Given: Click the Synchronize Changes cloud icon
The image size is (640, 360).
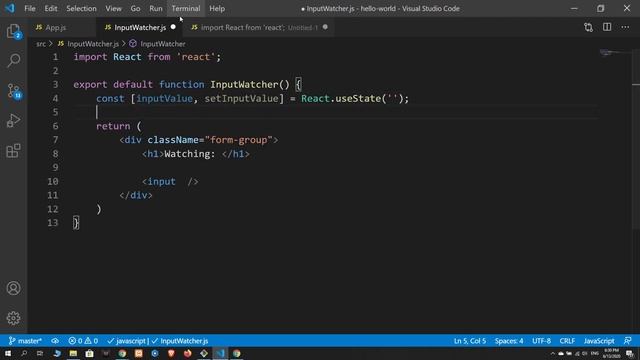Looking at the screenshot, I should click(55, 341).
